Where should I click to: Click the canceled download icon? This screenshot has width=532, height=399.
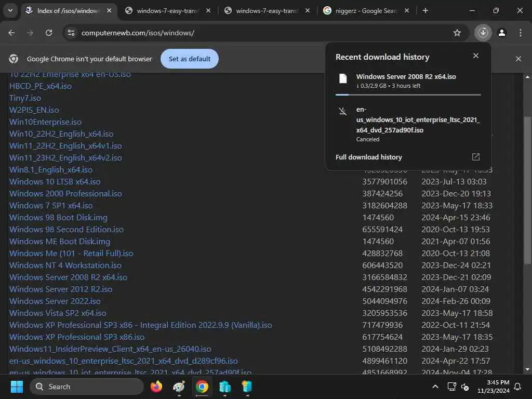click(x=343, y=111)
